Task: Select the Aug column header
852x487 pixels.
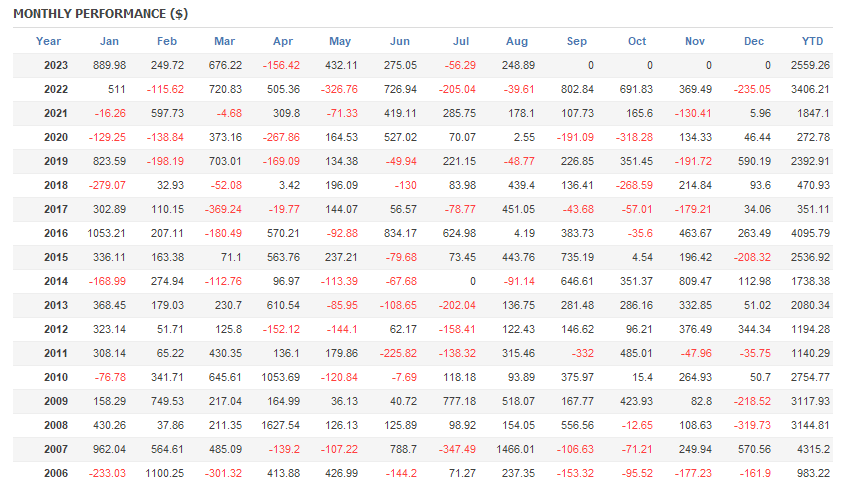Action: pyautogui.click(x=517, y=41)
